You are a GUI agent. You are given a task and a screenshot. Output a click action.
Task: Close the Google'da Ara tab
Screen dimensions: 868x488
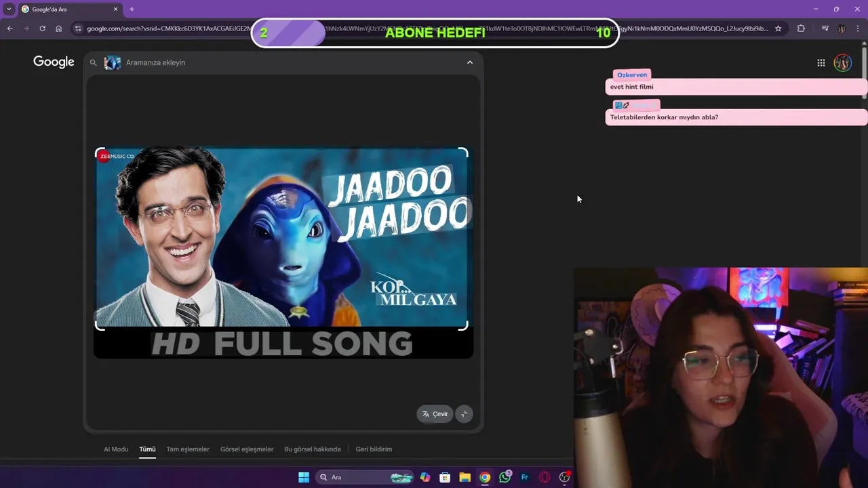click(x=115, y=9)
